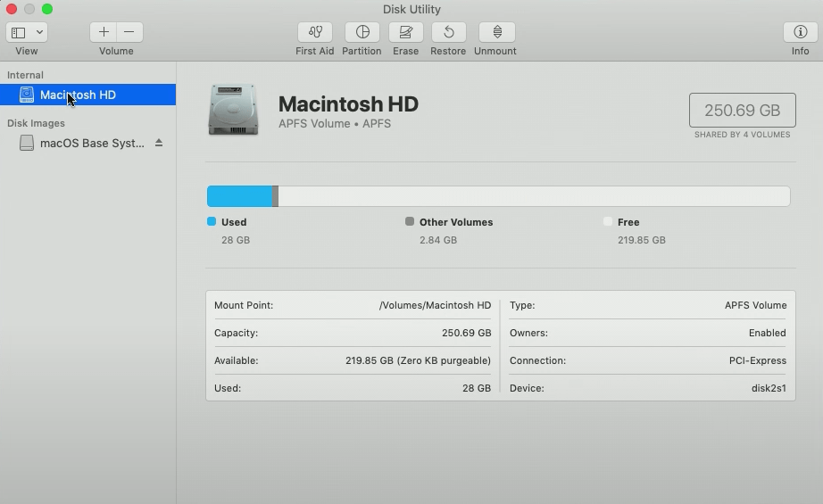Open the Partition tool

tap(362, 32)
